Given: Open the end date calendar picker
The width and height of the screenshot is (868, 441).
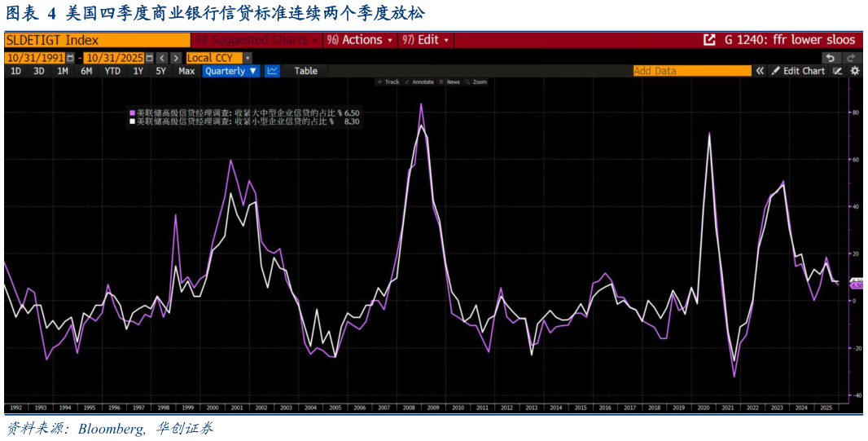Looking at the screenshot, I should point(150,58).
